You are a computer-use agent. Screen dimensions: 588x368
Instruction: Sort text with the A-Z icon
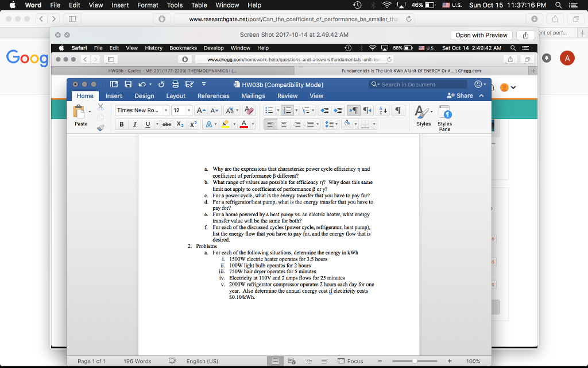382,110
